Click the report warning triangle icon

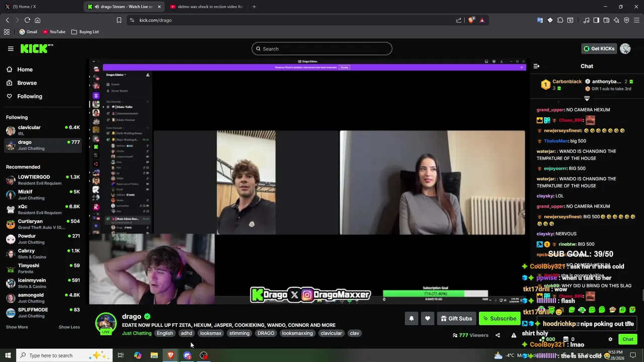514,335
